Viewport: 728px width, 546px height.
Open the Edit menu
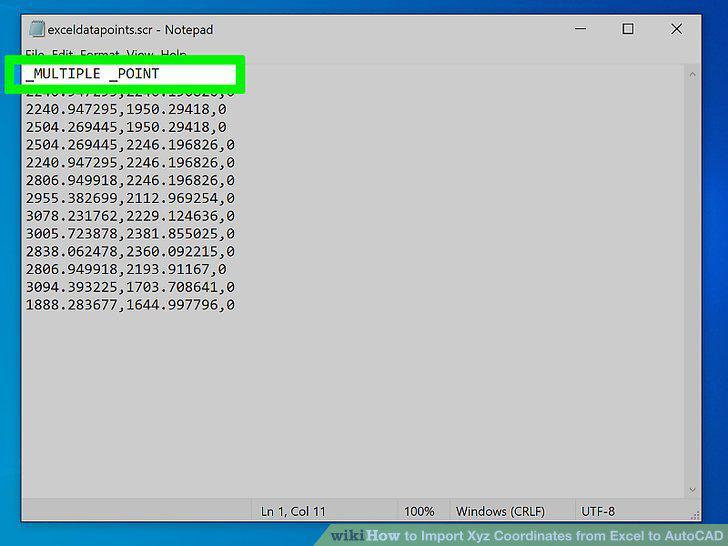click(62, 54)
